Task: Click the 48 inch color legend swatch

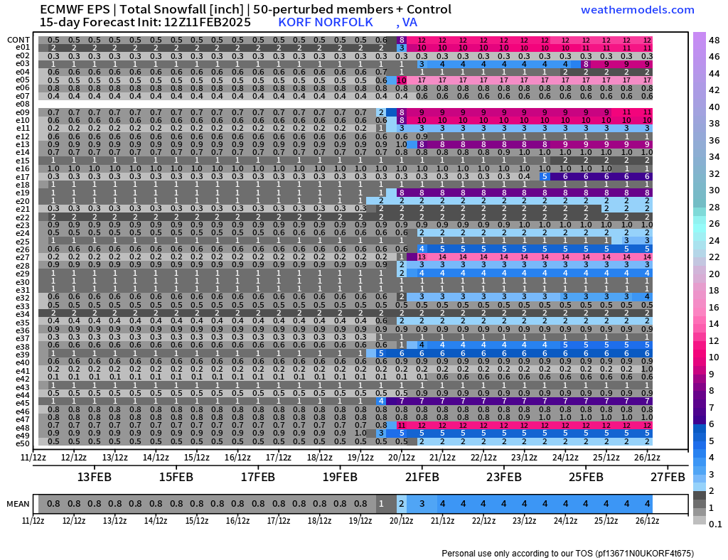Action: click(700, 41)
